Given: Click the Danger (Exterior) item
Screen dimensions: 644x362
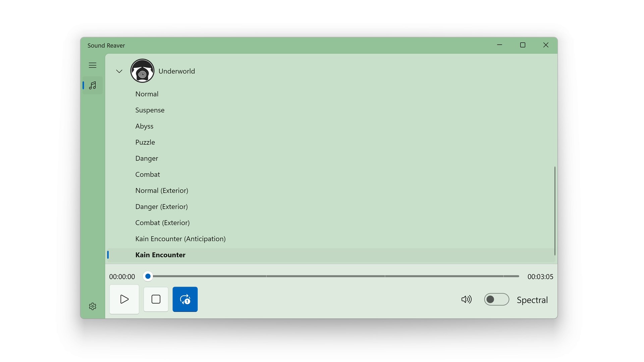Looking at the screenshot, I should (x=161, y=207).
